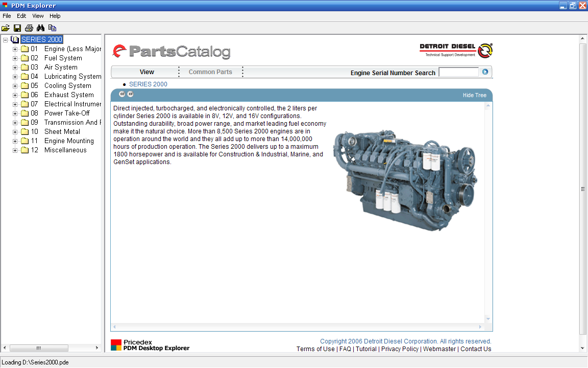Viewport: 588px width, 368px height.
Task: Switch to the Common Parts tab
Action: point(210,72)
